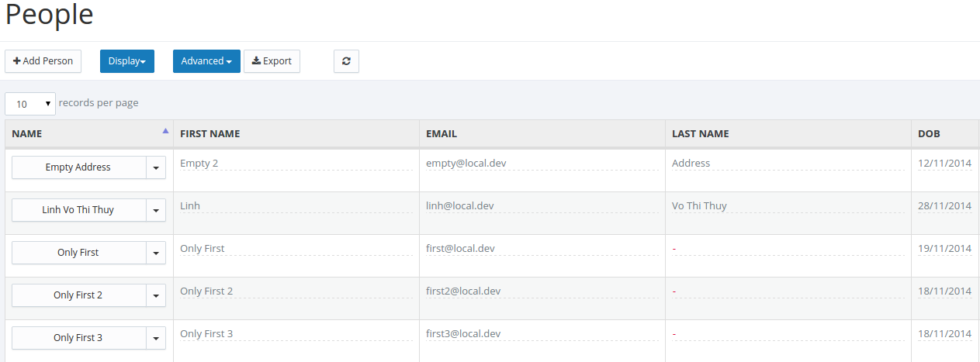
Task: Edit first name cell 'Only First 3'
Action: click(296, 334)
